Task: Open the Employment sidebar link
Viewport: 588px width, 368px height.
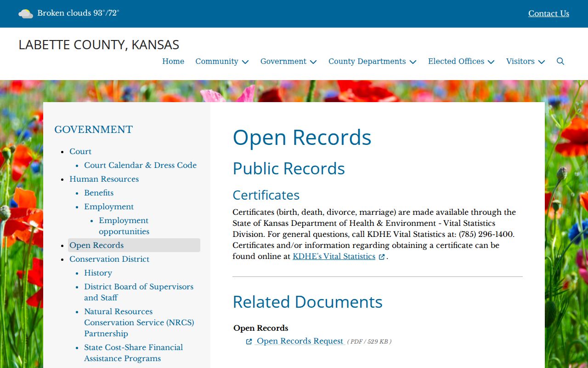Action: (x=109, y=207)
